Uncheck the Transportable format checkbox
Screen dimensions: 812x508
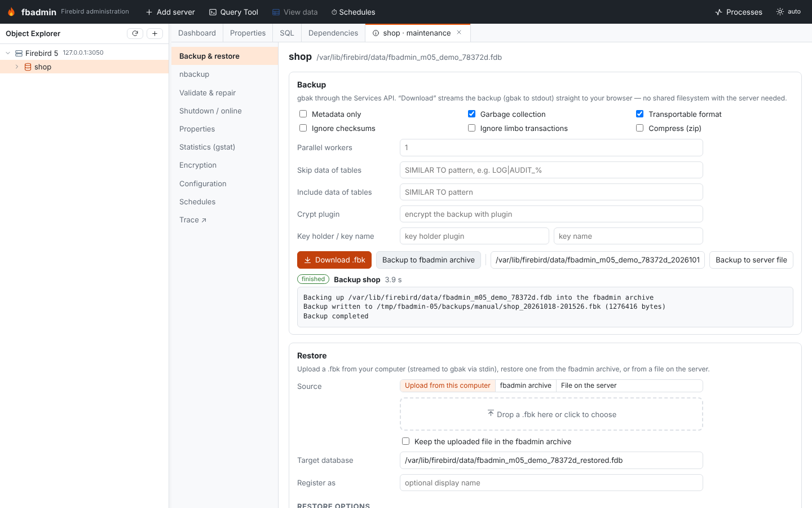pos(639,114)
